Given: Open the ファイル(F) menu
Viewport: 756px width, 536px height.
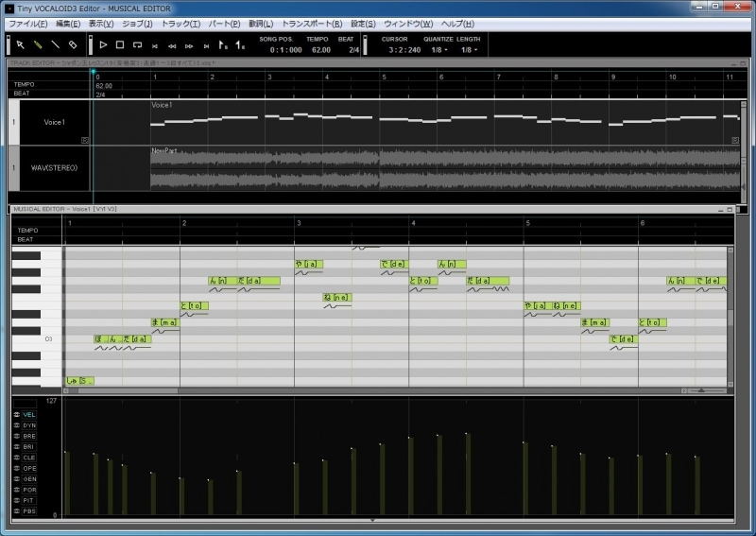Looking at the screenshot, I should pos(28,24).
